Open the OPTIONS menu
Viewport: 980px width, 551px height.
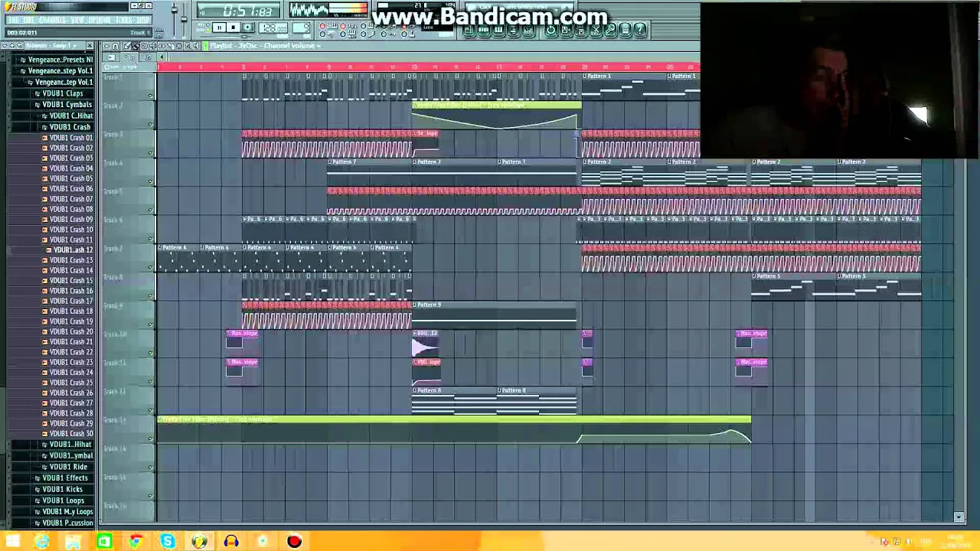click(100, 20)
